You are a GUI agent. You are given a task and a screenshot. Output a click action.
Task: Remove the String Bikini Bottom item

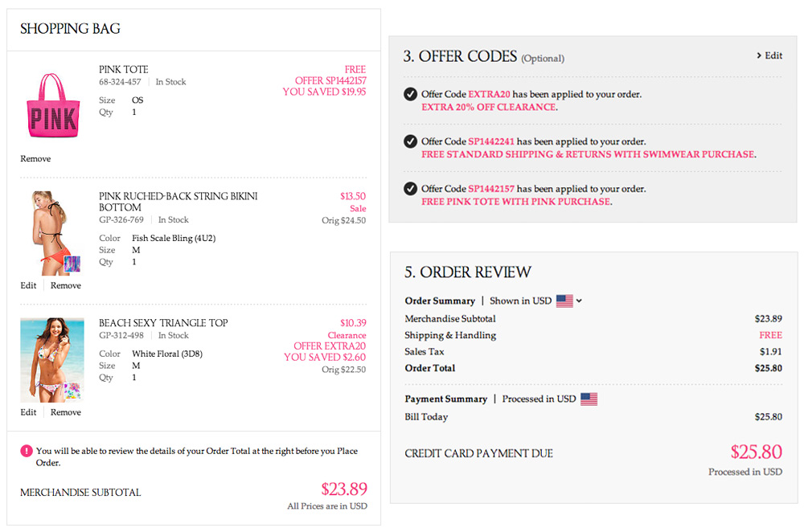[x=66, y=285]
